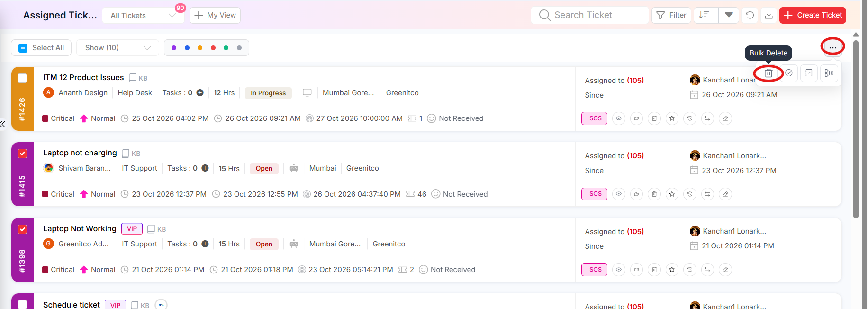
Task: Tick the KB checkbox on Laptop not charging
Action: 126,154
